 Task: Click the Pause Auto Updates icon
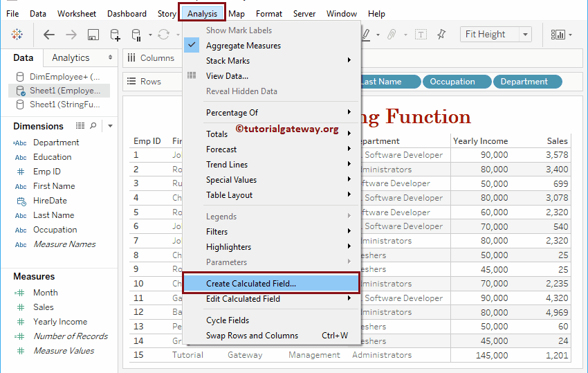[x=136, y=35]
